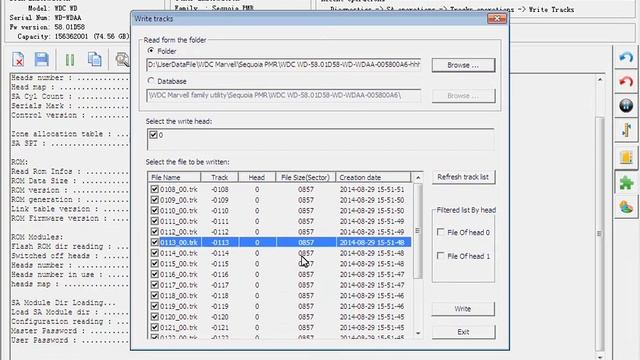Select the 0114_00.trk file row
Viewport: 640px width, 360px height.
[x=280, y=253]
